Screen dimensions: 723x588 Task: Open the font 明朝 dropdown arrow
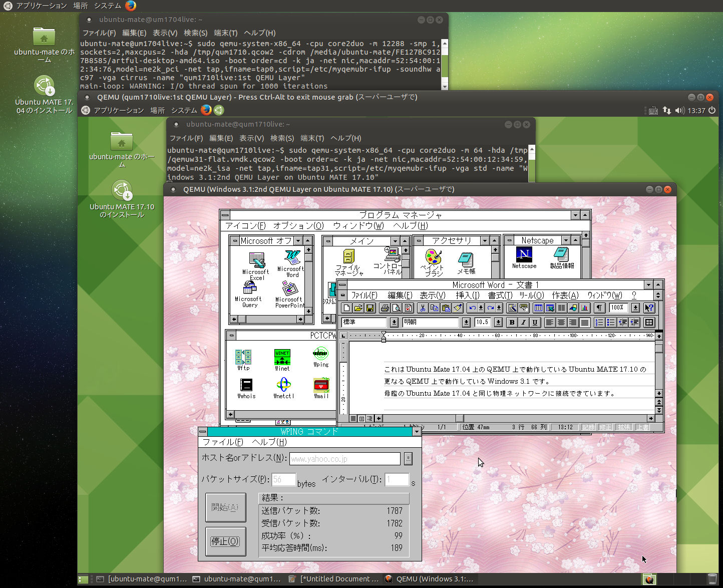pos(466,322)
